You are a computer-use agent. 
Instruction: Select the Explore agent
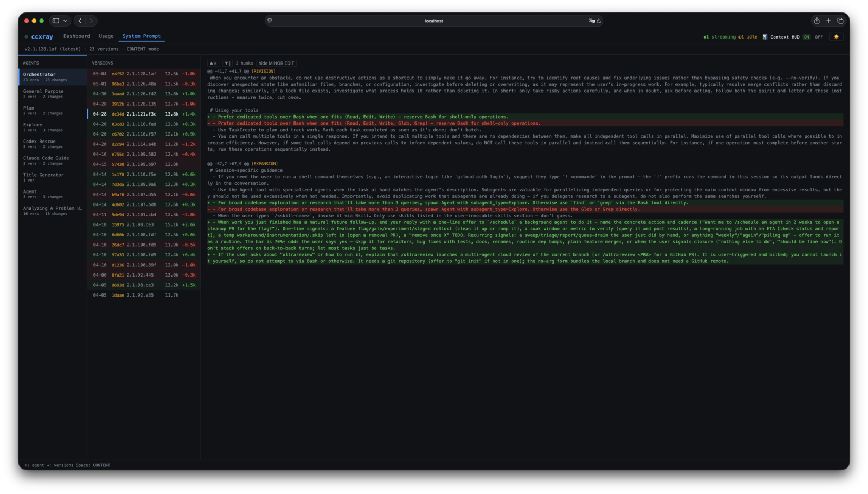point(53,127)
